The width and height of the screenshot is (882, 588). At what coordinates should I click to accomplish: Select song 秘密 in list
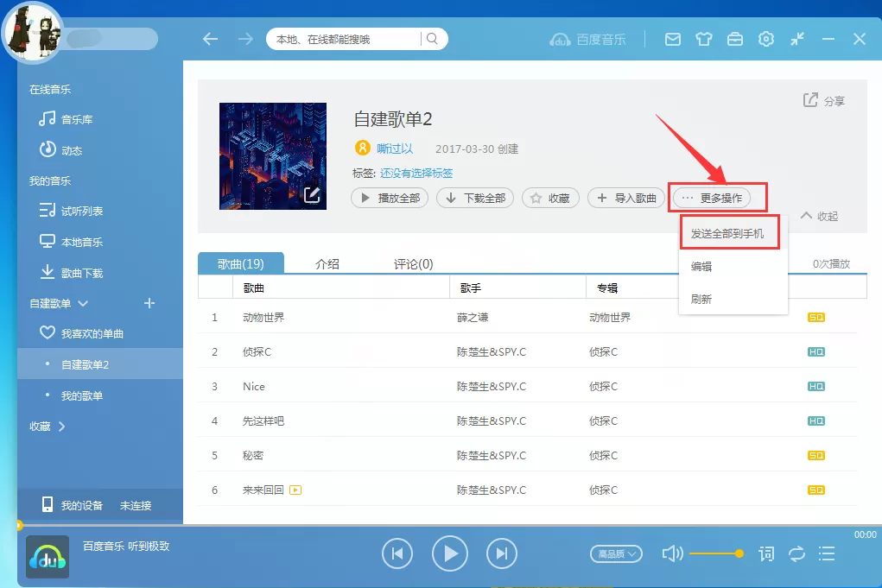253,455
